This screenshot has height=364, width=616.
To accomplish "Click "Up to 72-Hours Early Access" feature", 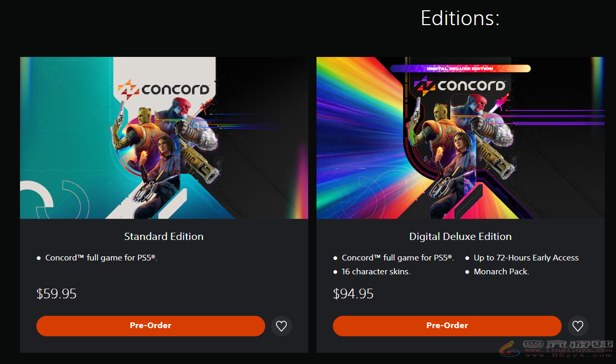I will tap(526, 258).
